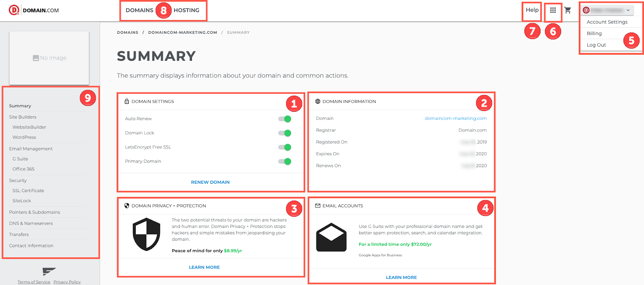Toggle the Primary Domain switch
This screenshot has height=285, width=644.
(x=285, y=161)
